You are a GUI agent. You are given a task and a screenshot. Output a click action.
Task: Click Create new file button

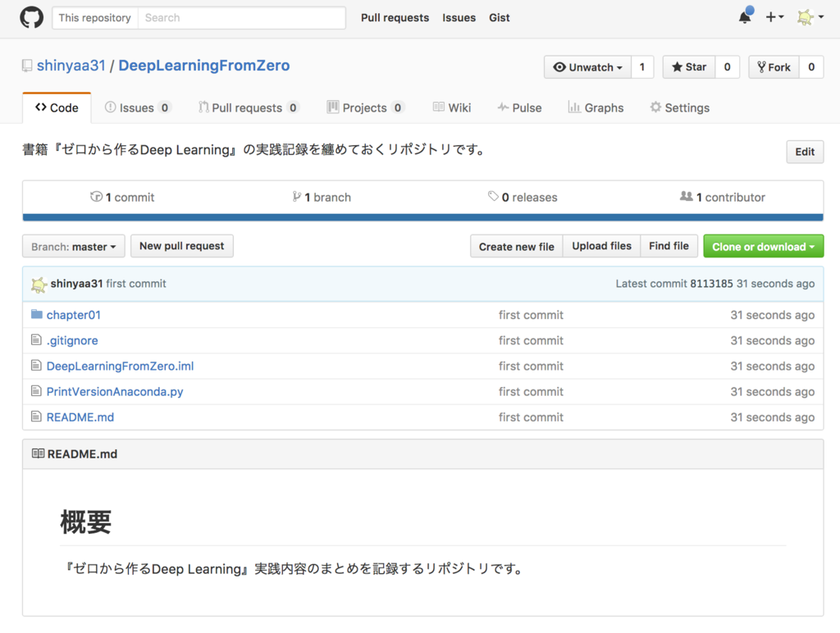click(517, 246)
